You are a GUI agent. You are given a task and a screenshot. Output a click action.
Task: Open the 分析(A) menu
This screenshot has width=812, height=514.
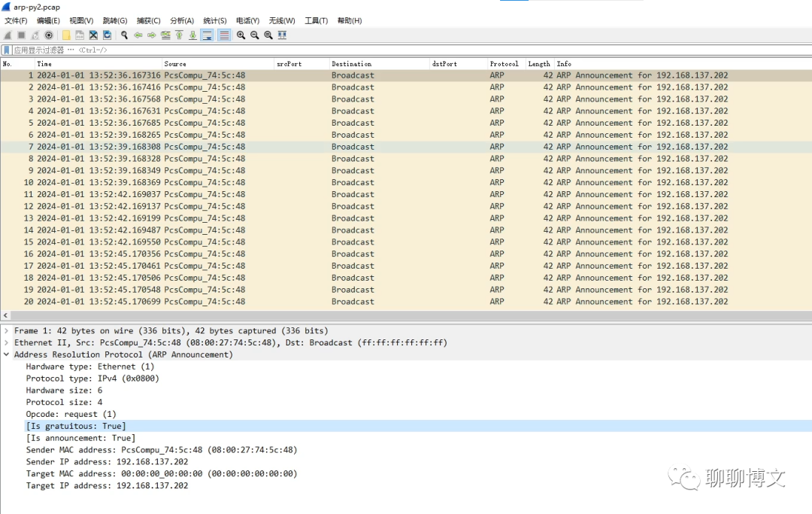click(182, 21)
